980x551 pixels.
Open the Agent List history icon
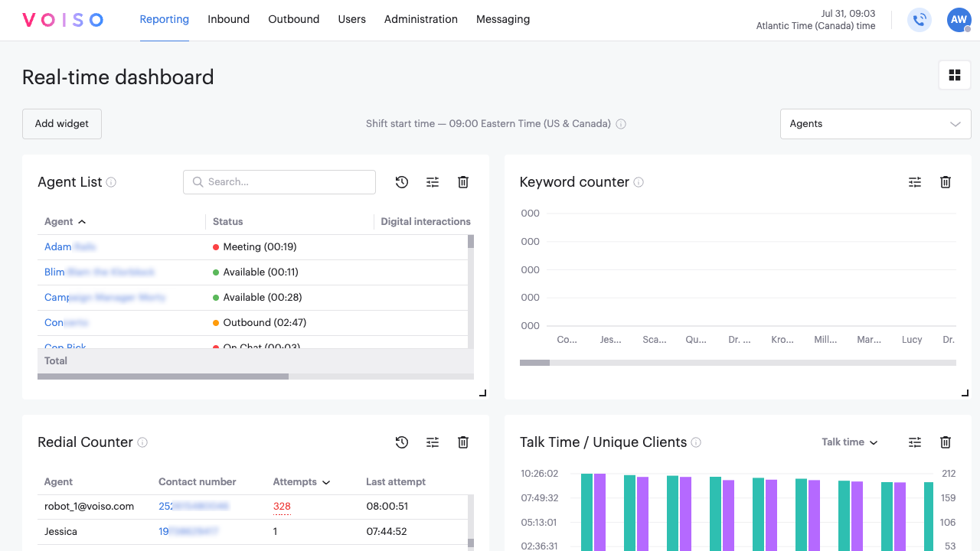(x=401, y=182)
